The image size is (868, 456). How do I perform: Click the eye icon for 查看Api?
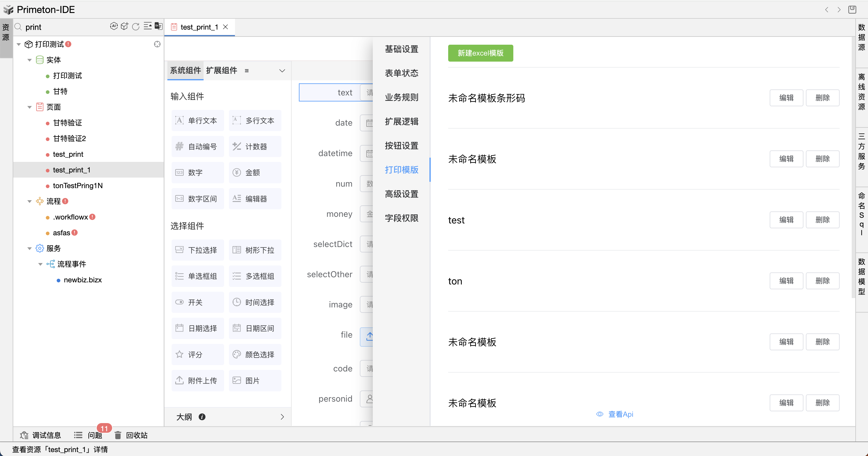coord(600,414)
